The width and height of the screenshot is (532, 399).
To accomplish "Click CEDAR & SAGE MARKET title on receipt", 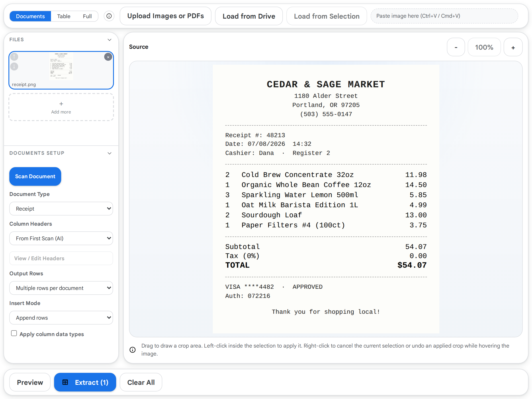I will [326, 84].
